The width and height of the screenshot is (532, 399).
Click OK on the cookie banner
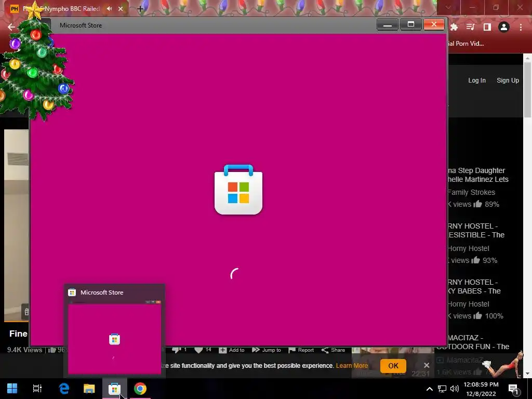pyautogui.click(x=393, y=366)
